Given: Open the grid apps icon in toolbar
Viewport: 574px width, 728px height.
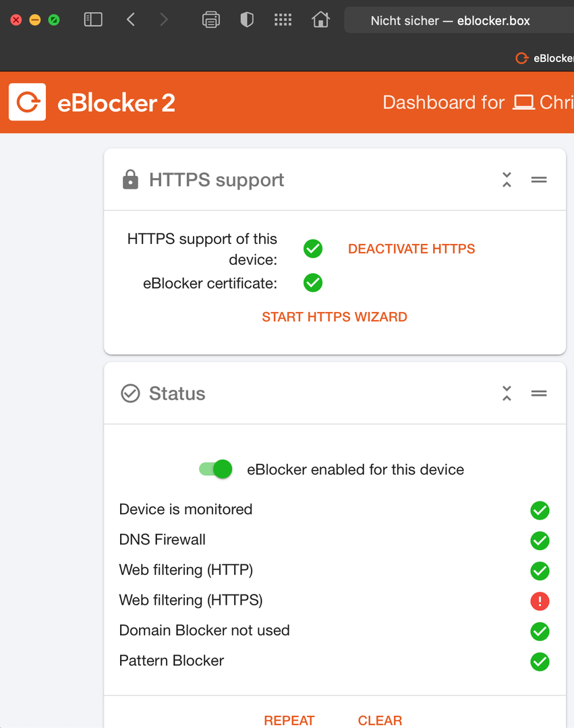Looking at the screenshot, I should coord(283,20).
